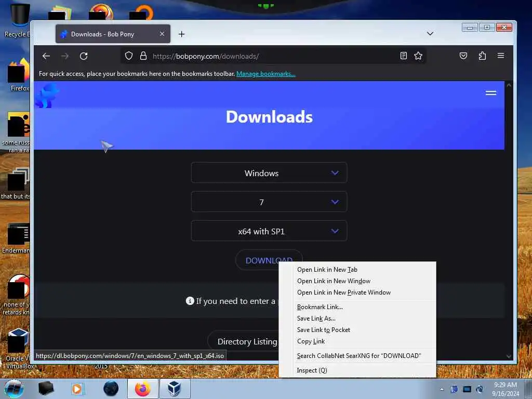Choose Open Link in New Window
This screenshot has height=399, width=532.
pyautogui.click(x=357, y=281)
